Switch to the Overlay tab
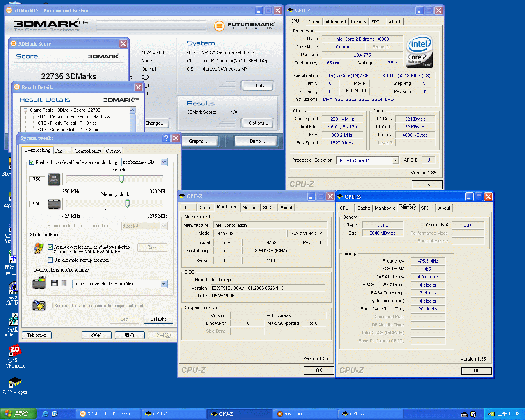 (114, 151)
